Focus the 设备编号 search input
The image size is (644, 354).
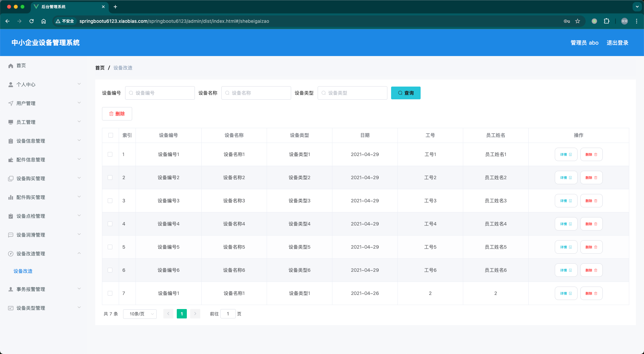pos(160,93)
